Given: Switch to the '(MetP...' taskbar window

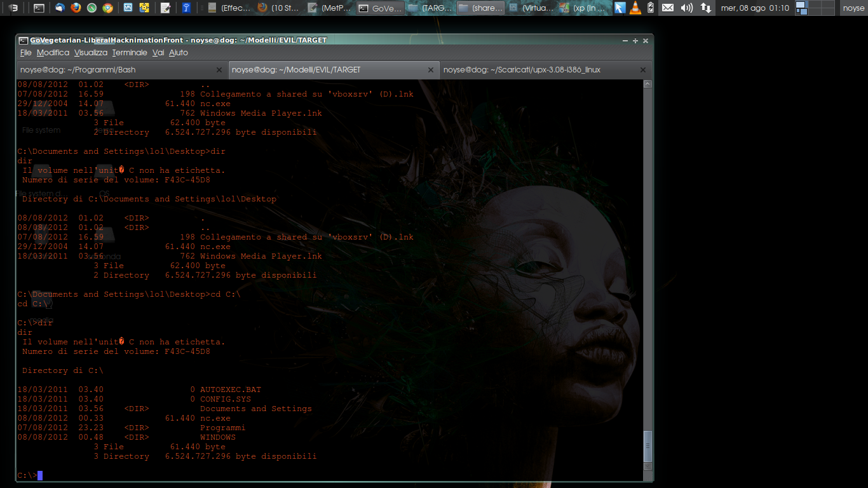Looking at the screenshot, I should tap(329, 8).
